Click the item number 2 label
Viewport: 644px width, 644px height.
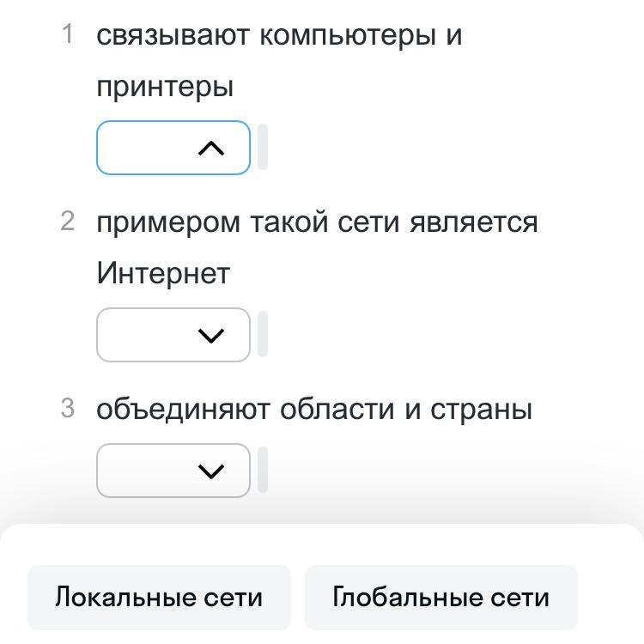coord(68,222)
